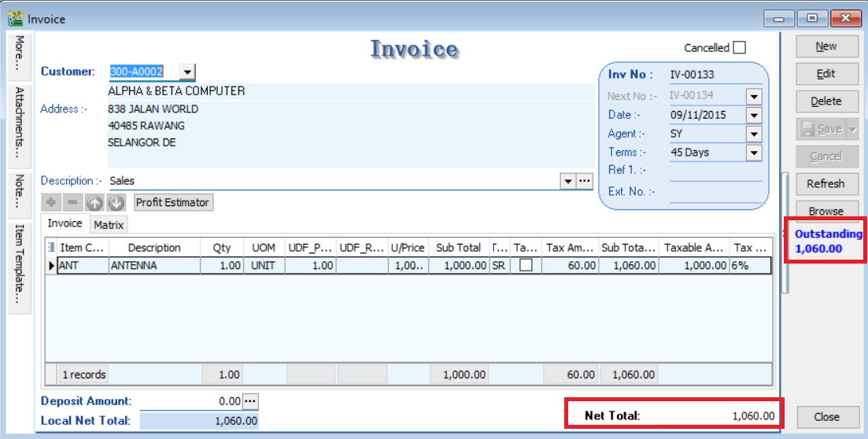Open the Agent SY dropdown
The height and width of the screenshot is (439, 868).
[x=754, y=135]
